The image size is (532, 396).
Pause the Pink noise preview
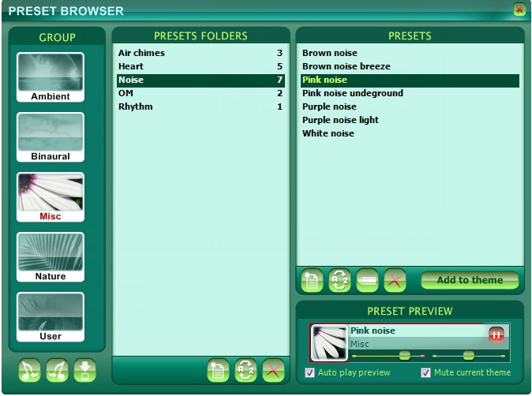496,335
